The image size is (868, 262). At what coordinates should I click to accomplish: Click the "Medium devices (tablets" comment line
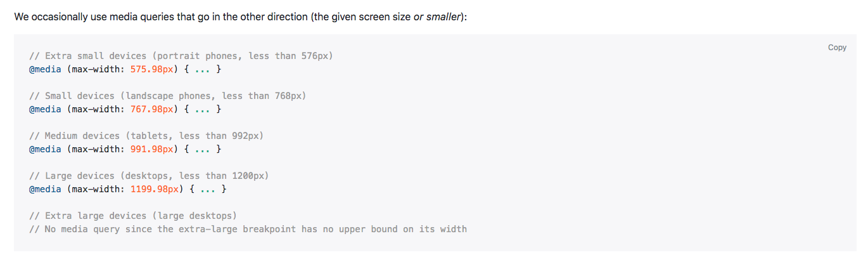tap(146, 136)
